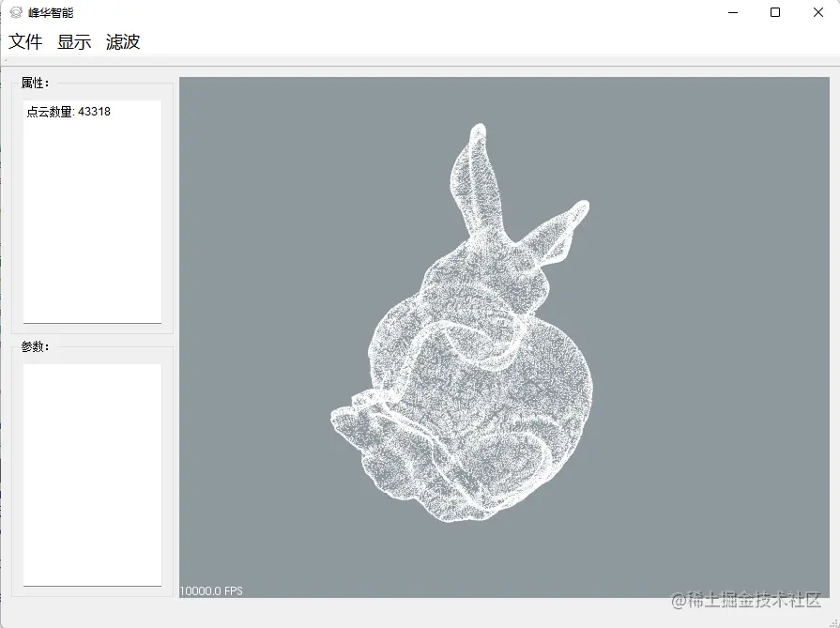Minimize the 峰华智能 window
Image resolution: width=840 pixels, height=628 pixels.
tap(733, 12)
